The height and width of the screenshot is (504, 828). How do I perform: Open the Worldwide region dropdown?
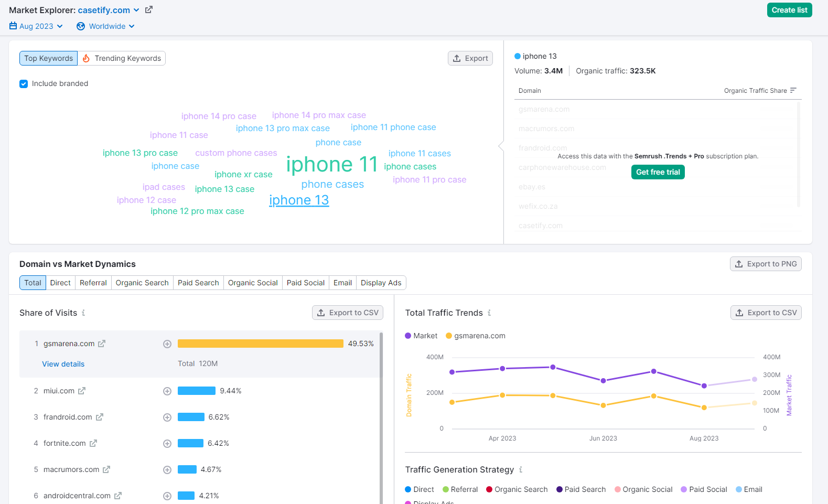point(105,26)
